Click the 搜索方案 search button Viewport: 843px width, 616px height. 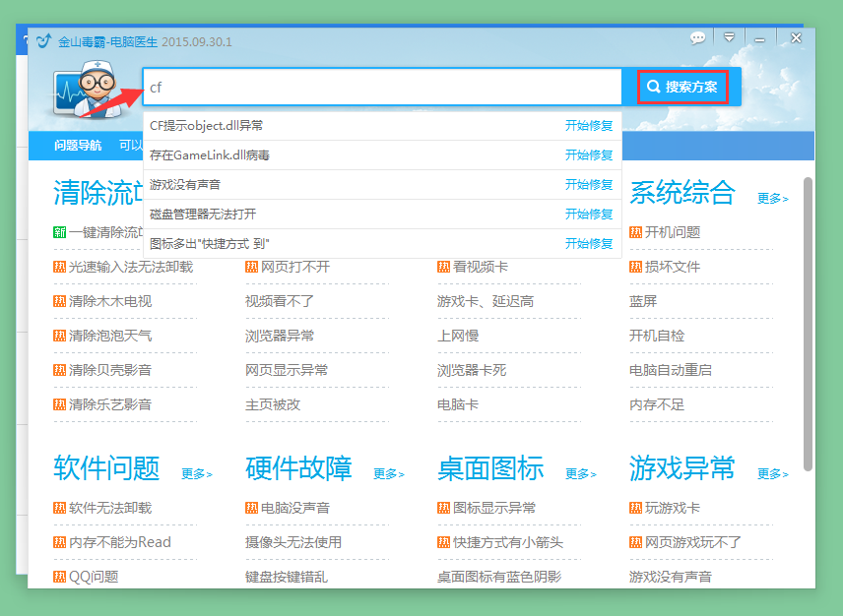[x=682, y=87]
